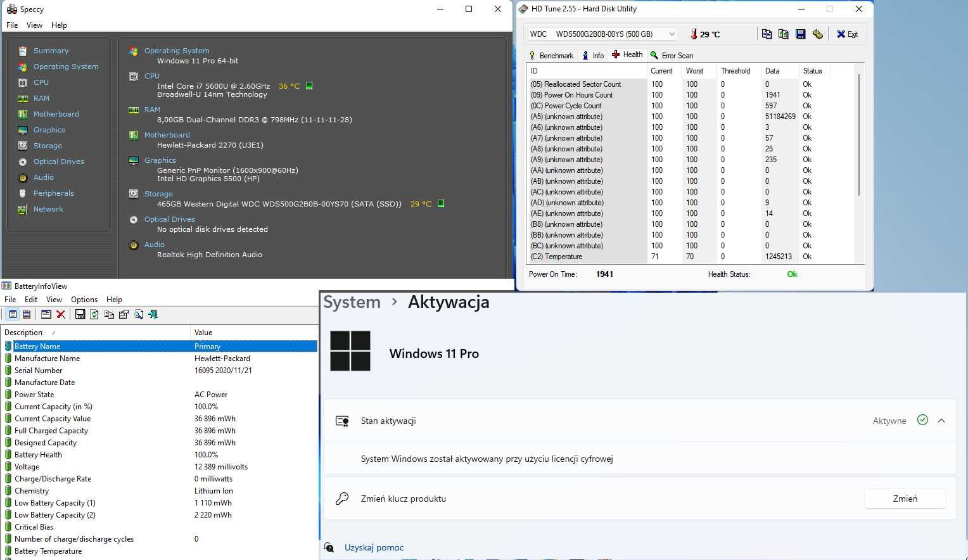The image size is (968, 560).
Task: Select the Full Charged Capacity row
Action: [x=159, y=431]
